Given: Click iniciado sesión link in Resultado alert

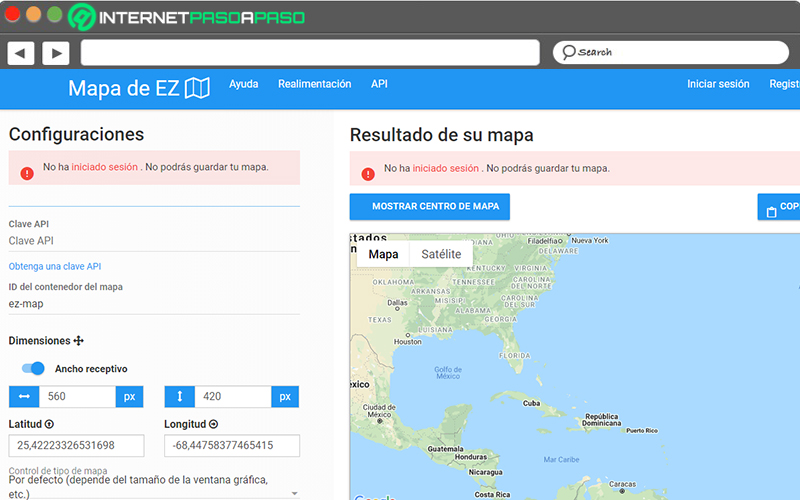Looking at the screenshot, I should [445, 168].
